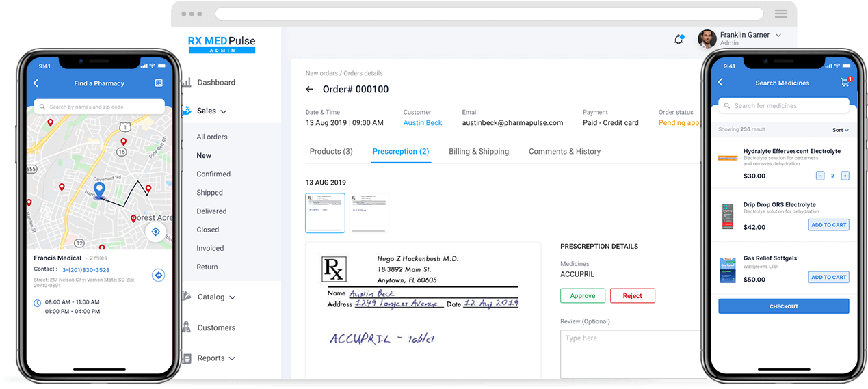This screenshot has height=389, width=868.
Task: Open Franklin Garner account dropdown
Action: 778,36
